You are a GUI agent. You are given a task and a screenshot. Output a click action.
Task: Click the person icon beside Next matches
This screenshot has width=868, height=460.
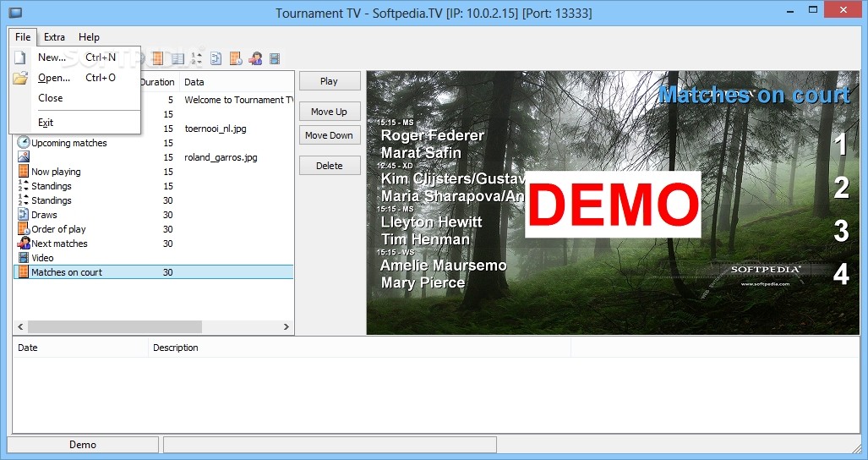pyautogui.click(x=24, y=244)
